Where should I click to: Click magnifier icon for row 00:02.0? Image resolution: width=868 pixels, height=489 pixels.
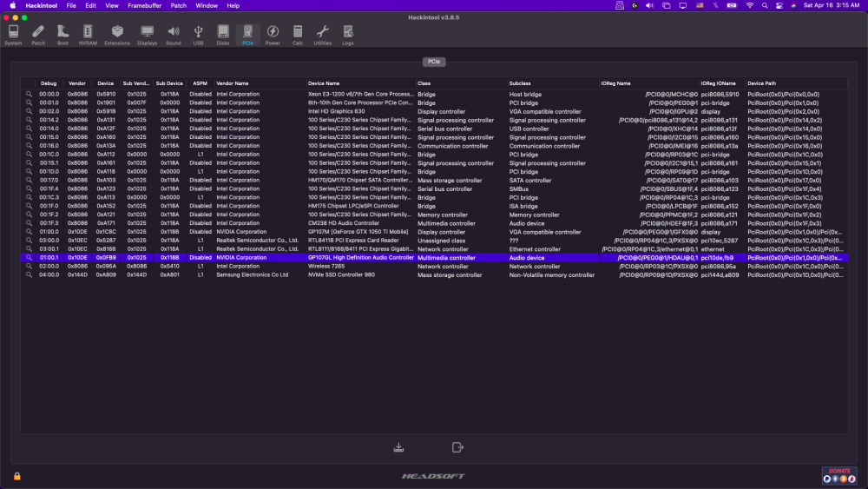click(29, 111)
